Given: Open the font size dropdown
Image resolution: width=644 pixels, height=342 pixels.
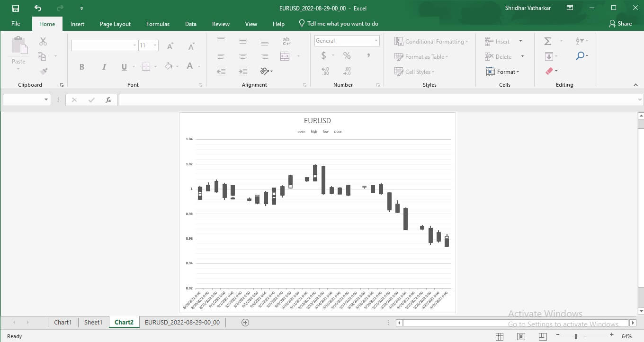Looking at the screenshot, I should [x=155, y=45].
